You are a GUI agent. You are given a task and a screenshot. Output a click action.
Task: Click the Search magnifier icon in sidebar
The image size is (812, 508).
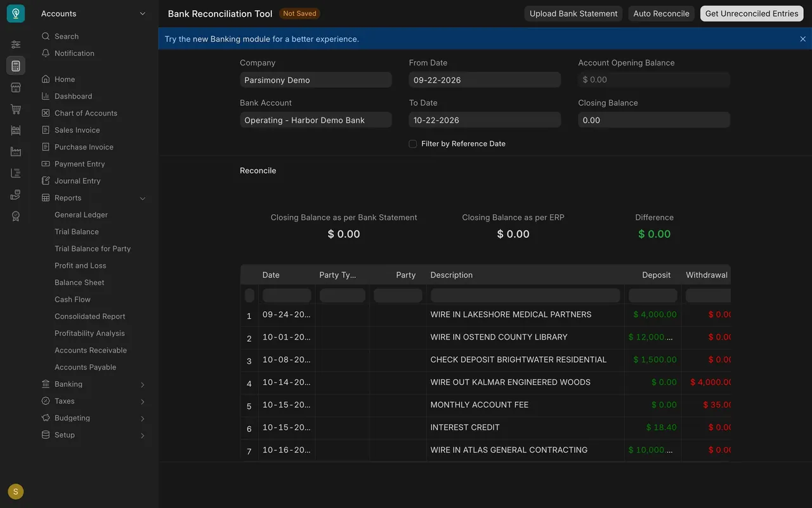coord(46,36)
